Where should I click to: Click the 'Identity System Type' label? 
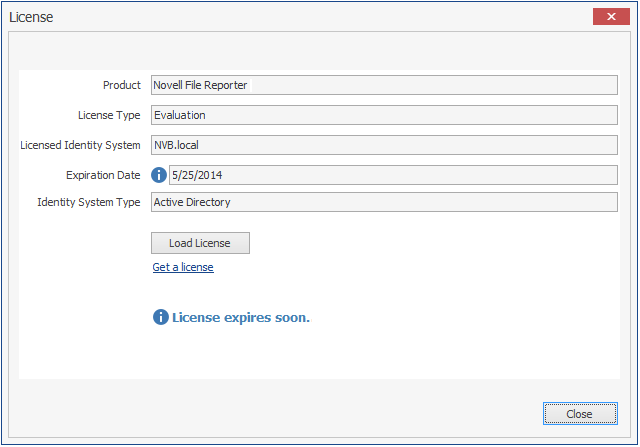[x=88, y=202]
